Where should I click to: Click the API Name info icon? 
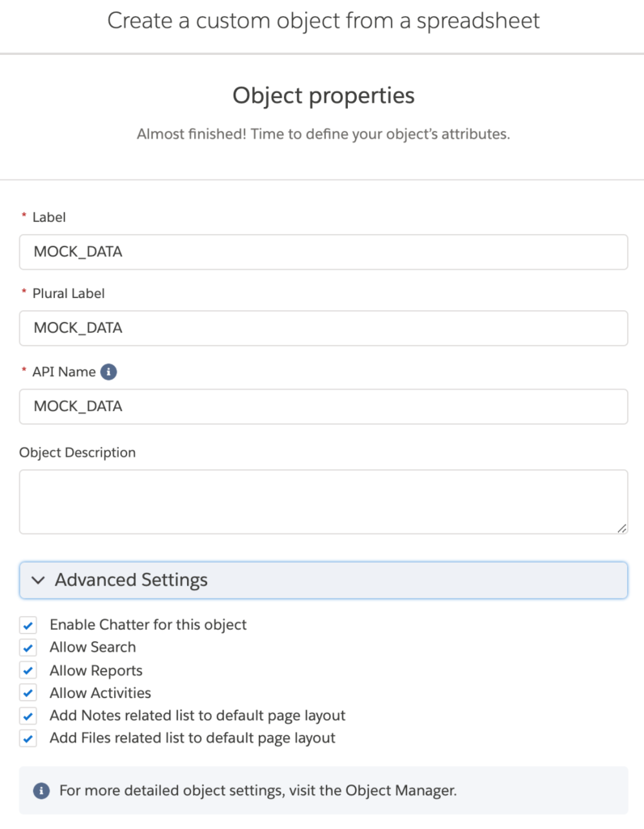tap(108, 372)
